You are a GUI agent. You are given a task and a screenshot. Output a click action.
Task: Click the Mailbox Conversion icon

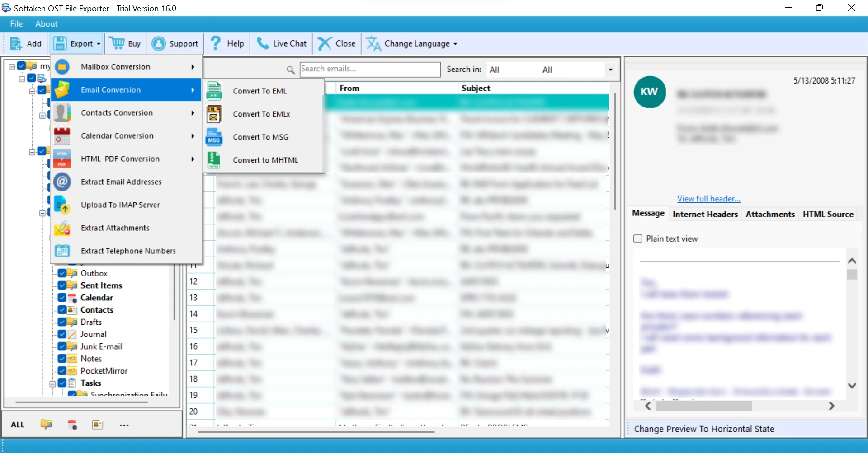coord(62,67)
